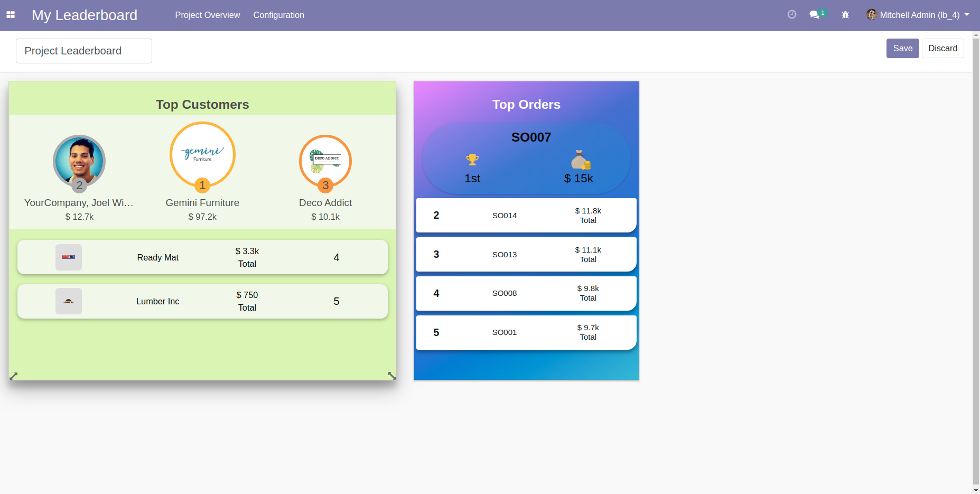Viewport: 980px width, 494px height.
Task: Click the gold trophy icon in Top Orders
Action: tap(472, 160)
